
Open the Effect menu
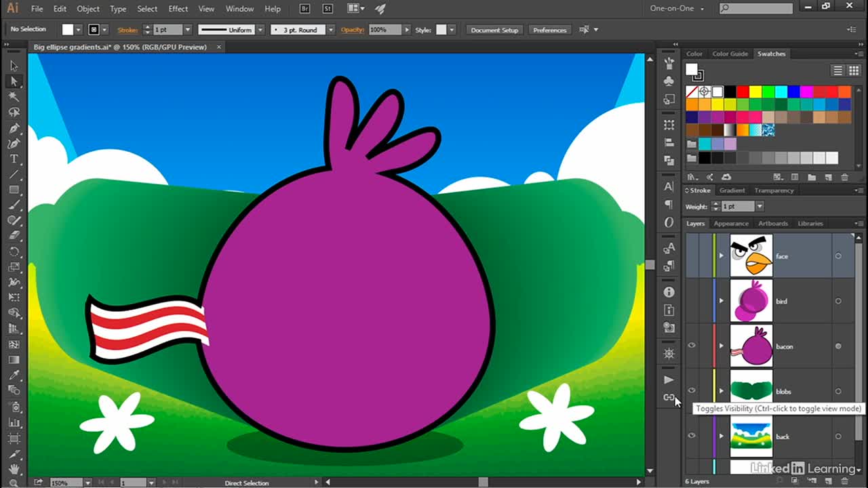pyautogui.click(x=178, y=9)
